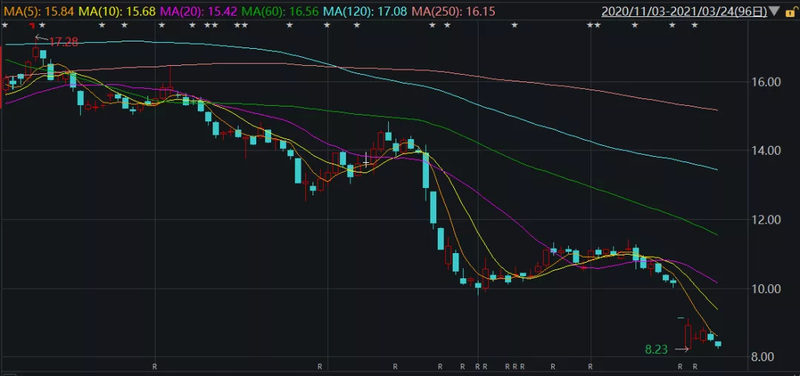This screenshot has width=800, height=376.
Task: Click the leftmost R marker on bottom axis
Action: click(155, 366)
